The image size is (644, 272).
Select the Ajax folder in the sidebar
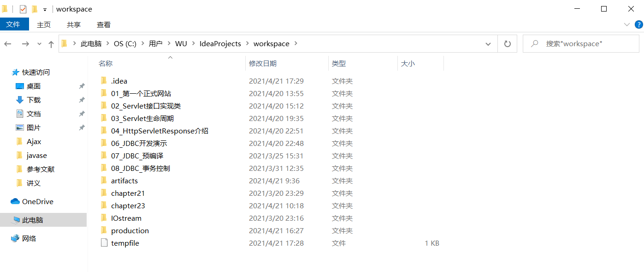point(34,142)
